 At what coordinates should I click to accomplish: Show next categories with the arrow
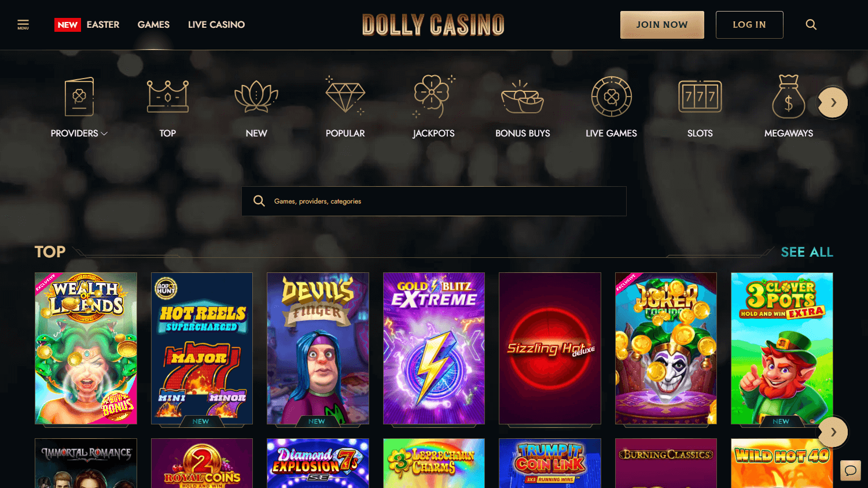833,102
